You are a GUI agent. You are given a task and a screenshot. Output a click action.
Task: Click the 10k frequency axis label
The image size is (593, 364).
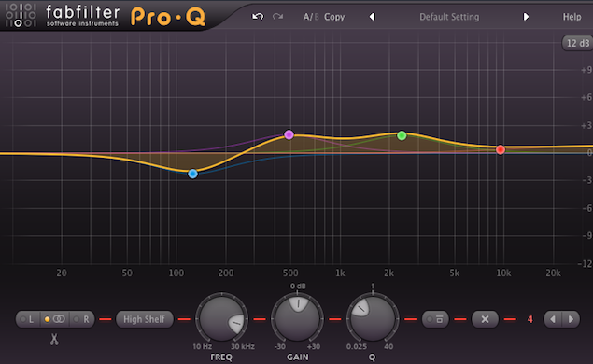[503, 273]
